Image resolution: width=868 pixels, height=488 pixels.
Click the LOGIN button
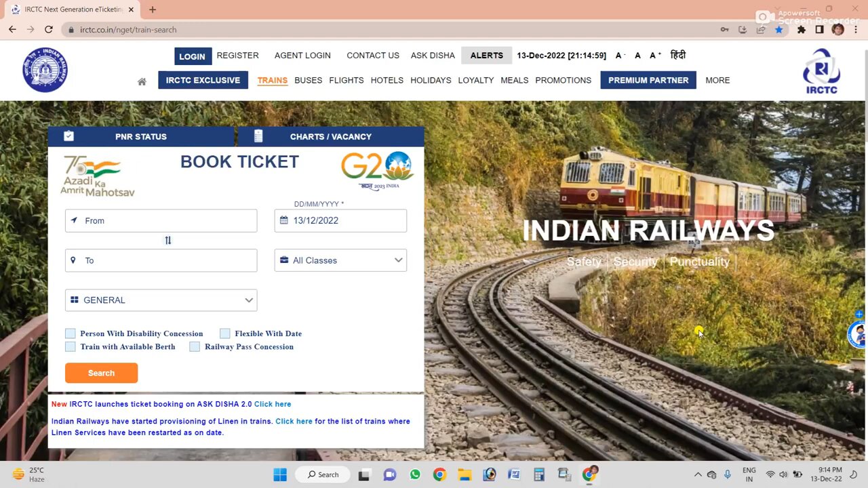tap(193, 56)
